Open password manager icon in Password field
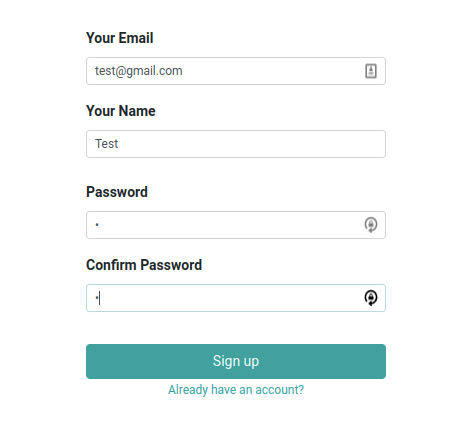This screenshot has width=472, height=423. (371, 225)
